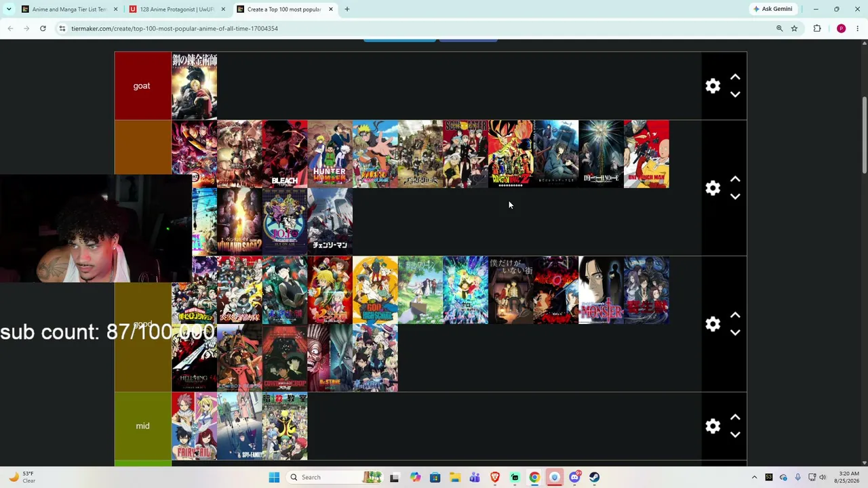The height and width of the screenshot is (488, 868).
Task: Move the Monster tier row down
Action: click(x=735, y=333)
